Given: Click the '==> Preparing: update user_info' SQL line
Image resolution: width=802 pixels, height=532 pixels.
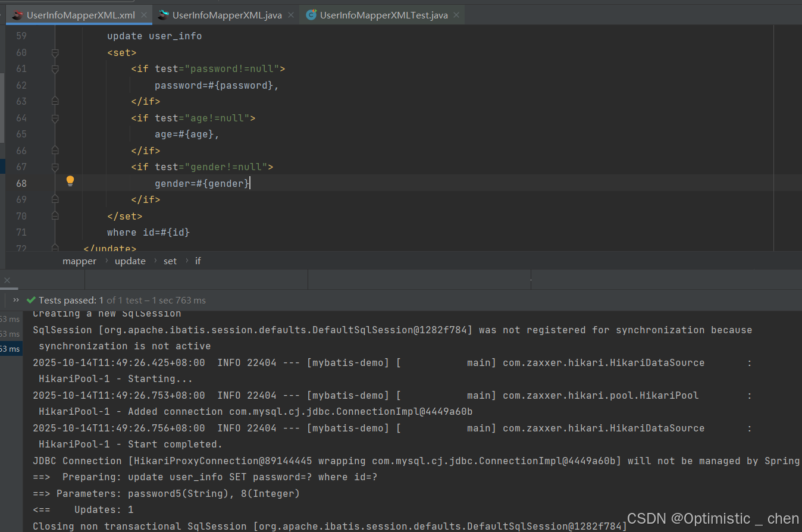Looking at the screenshot, I should (x=205, y=477).
